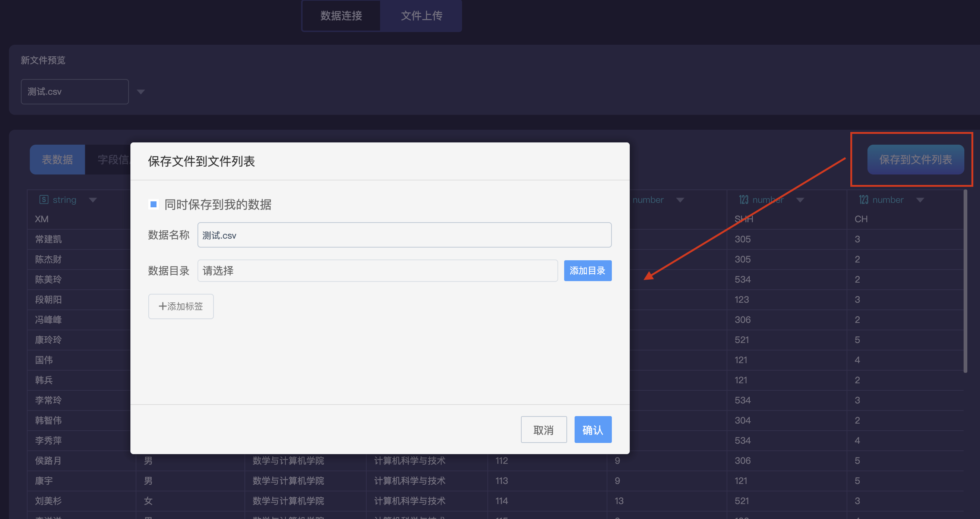Open the 测试.csv file selector arrow
980x519 pixels.
coord(141,92)
